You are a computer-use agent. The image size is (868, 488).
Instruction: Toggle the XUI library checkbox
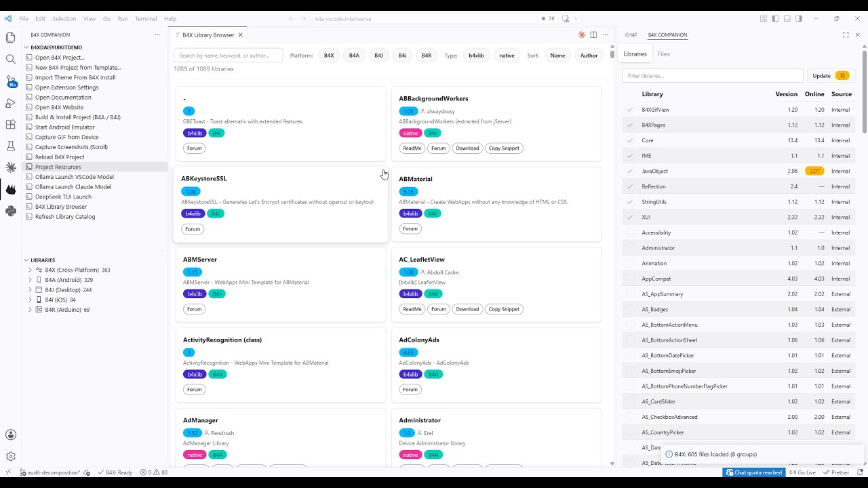click(630, 217)
